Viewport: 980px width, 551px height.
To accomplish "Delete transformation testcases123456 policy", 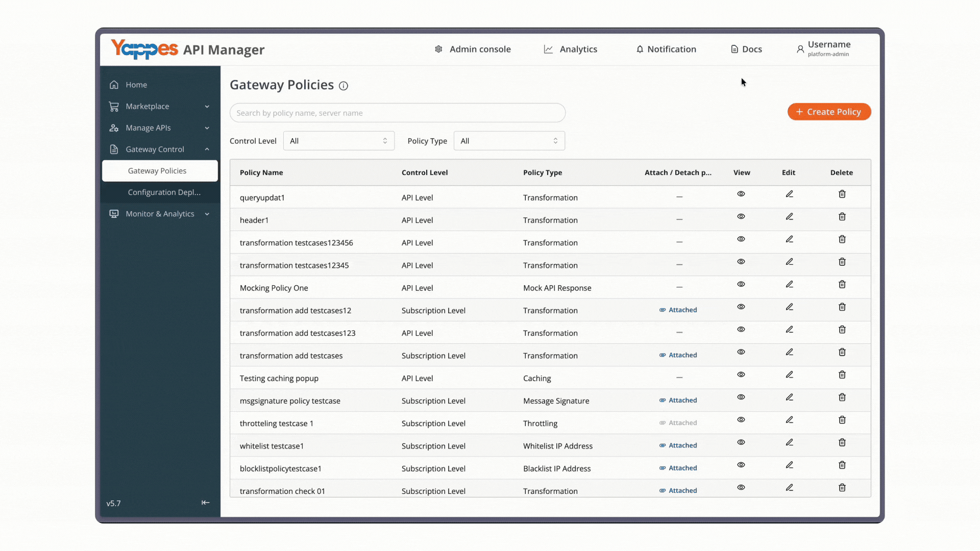I will [842, 239].
